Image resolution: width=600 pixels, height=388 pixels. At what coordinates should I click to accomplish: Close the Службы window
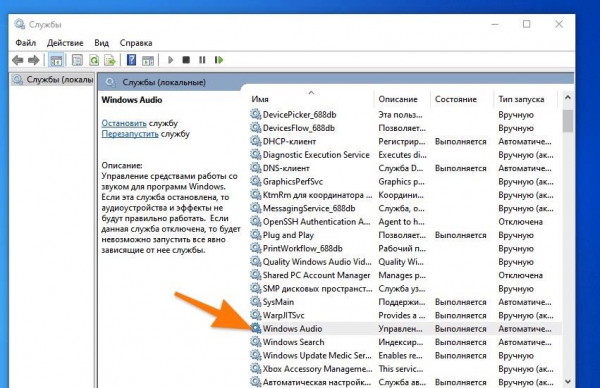[x=559, y=24]
